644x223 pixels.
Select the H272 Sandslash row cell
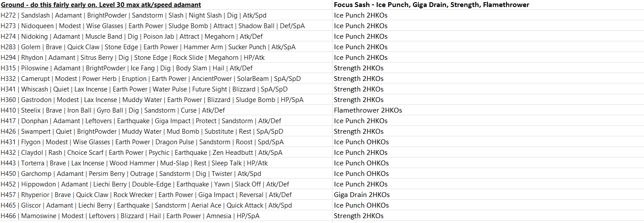click(x=133, y=15)
